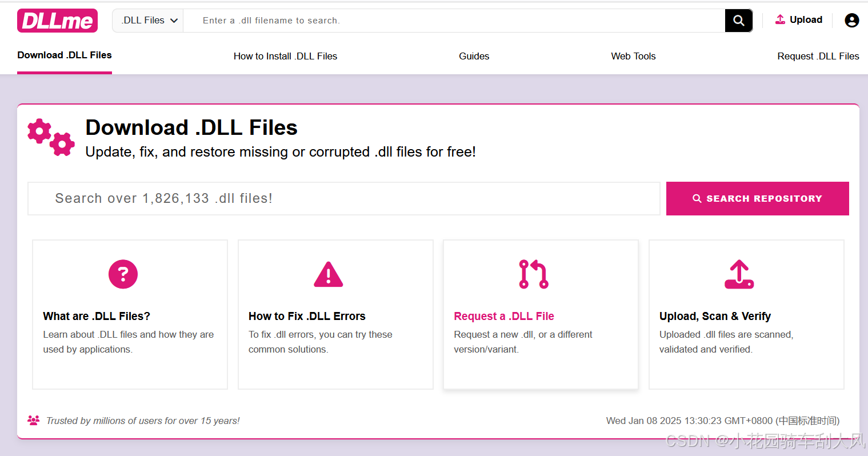Click the users group icon near trusted text
Viewport: 868px width, 456px height.
click(34, 421)
